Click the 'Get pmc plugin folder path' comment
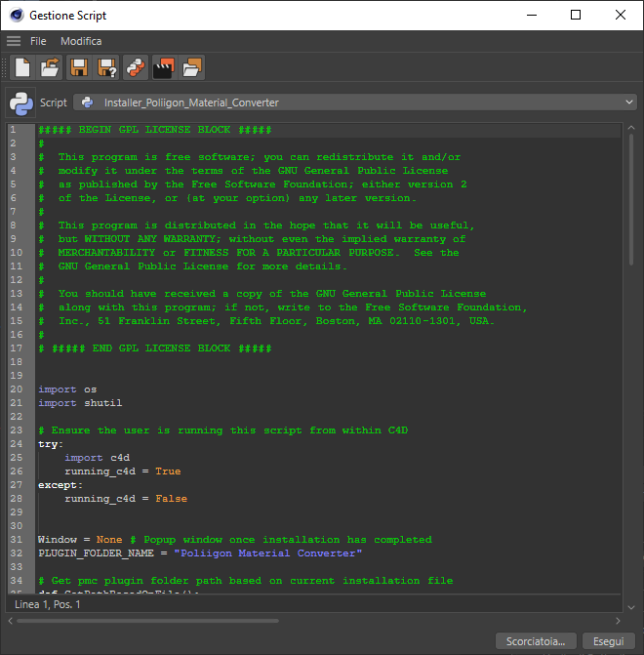Image resolution: width=644 pixels, height=655 pixels. click(x=246, y=581)
